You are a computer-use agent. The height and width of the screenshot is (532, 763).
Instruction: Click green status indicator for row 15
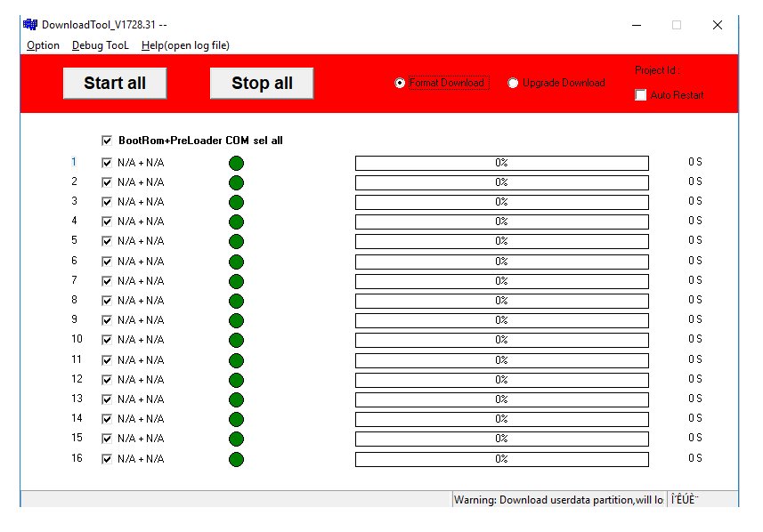(236, 439)
